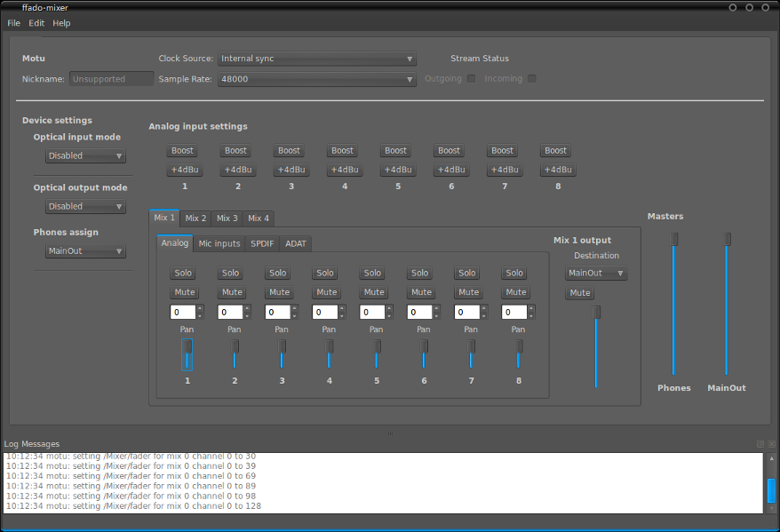Click the channel 5 Pan value field
Image resolution: width=780 pixels, height=532 pixels.
[372, 313]
